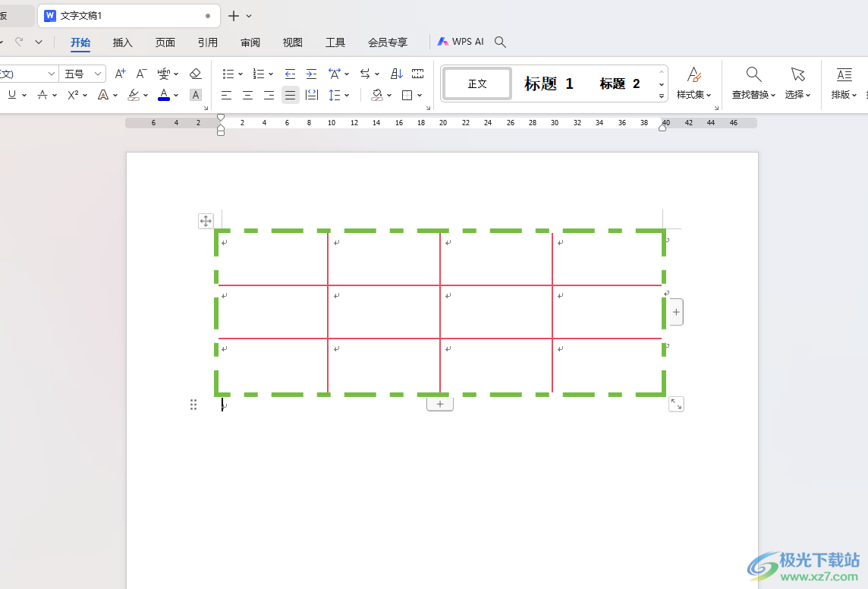Expand the line spacing dropdown arrow

point(347,96)
